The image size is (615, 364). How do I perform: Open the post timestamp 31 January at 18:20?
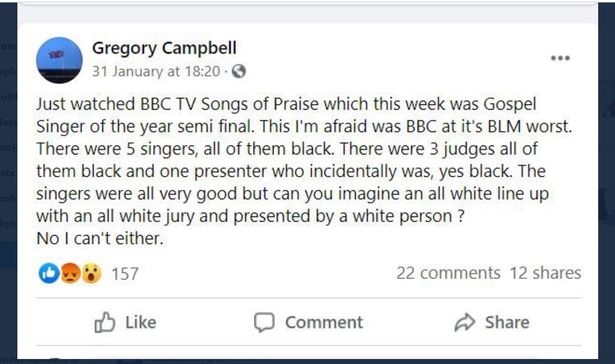(x=156, y=71)
